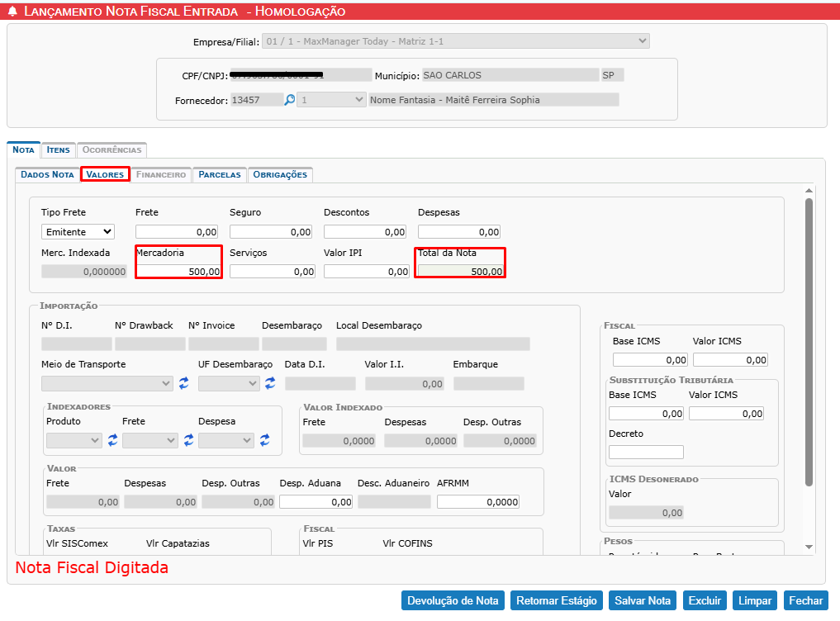This screenshot has width=840, height=621.
Task: Open the Parcelas sub-tab
Action: pos(219,174)
